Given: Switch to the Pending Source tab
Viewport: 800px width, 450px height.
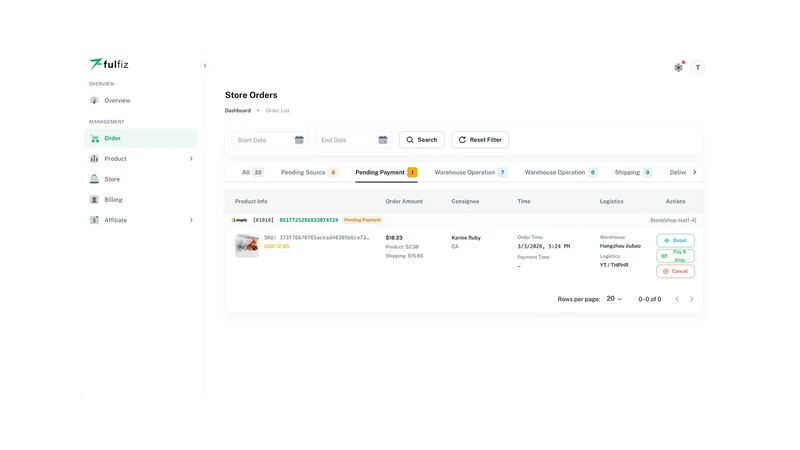Looking at the screenshot, I should pos(309,172).
